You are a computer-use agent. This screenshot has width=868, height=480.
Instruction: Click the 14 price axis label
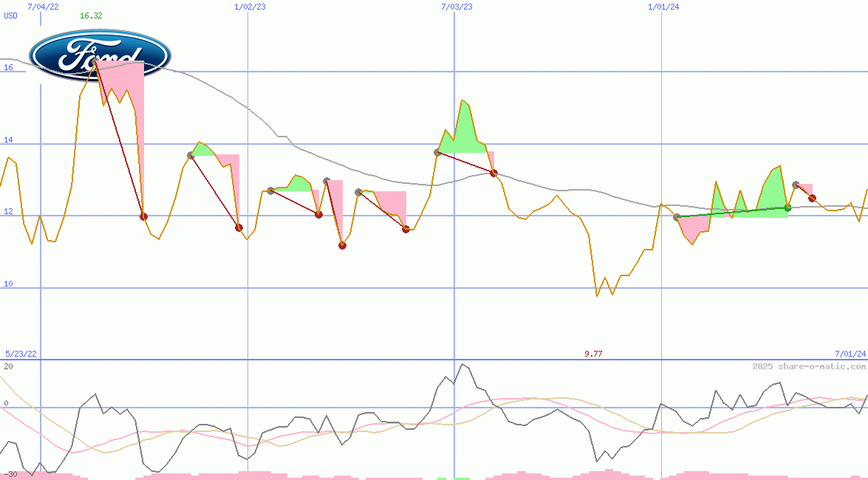8,140
